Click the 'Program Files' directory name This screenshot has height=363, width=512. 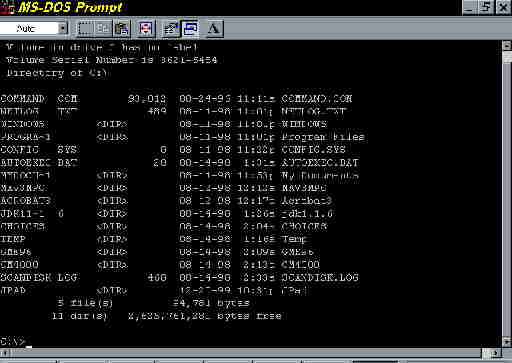point(323,137)
